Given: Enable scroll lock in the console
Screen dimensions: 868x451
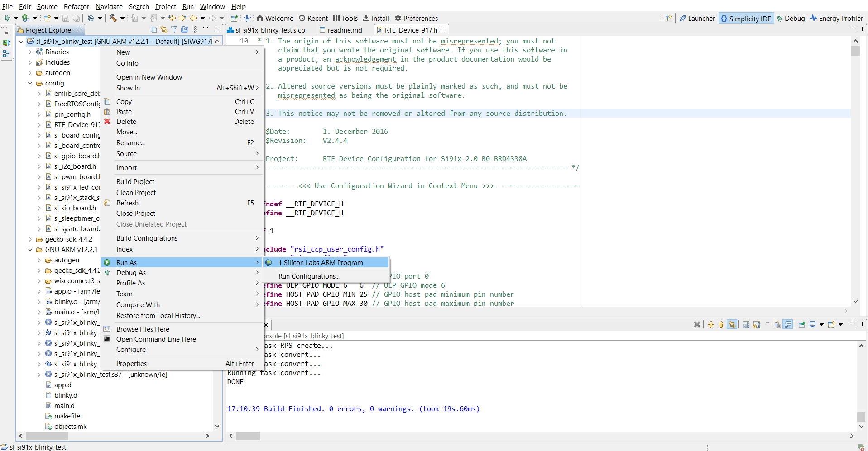Looking at the screenshot, I should 757,324.
